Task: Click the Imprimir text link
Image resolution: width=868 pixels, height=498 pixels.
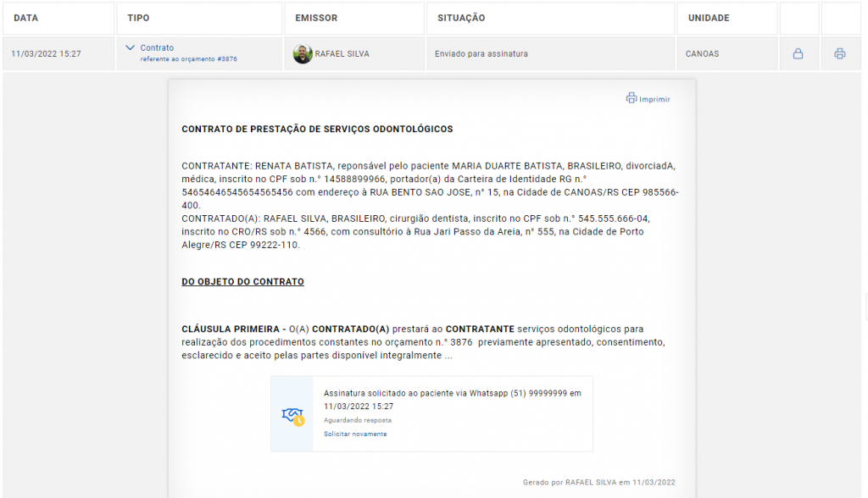Action: 654,99
